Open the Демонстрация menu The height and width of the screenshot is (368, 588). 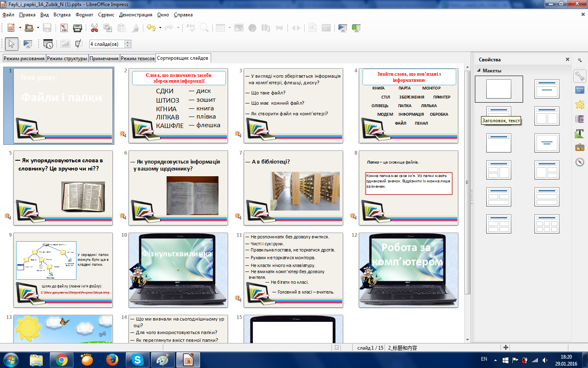[136, 15]
